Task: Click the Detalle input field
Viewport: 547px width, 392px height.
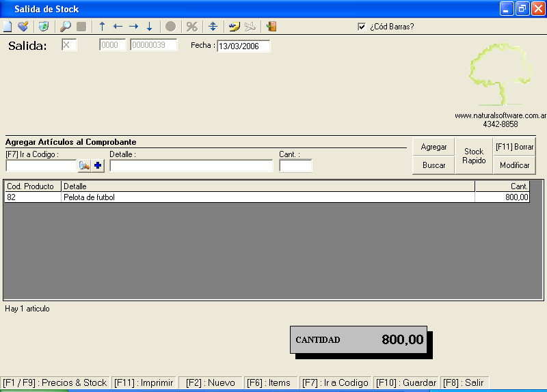Action: point(191,165)
